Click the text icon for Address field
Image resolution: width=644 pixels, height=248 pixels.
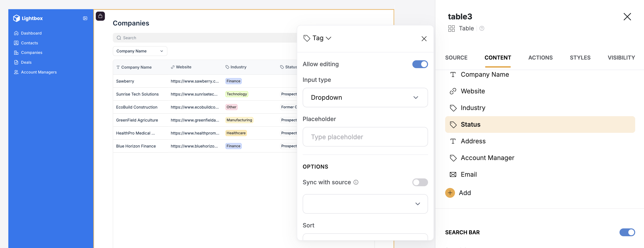pyautogui.click(x=453, y=141)
